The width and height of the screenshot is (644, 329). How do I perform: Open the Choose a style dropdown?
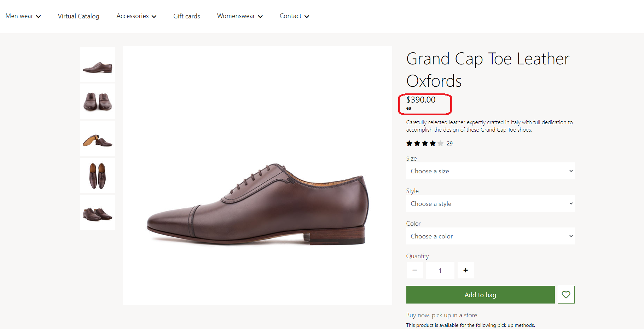(x=490, y=204)
